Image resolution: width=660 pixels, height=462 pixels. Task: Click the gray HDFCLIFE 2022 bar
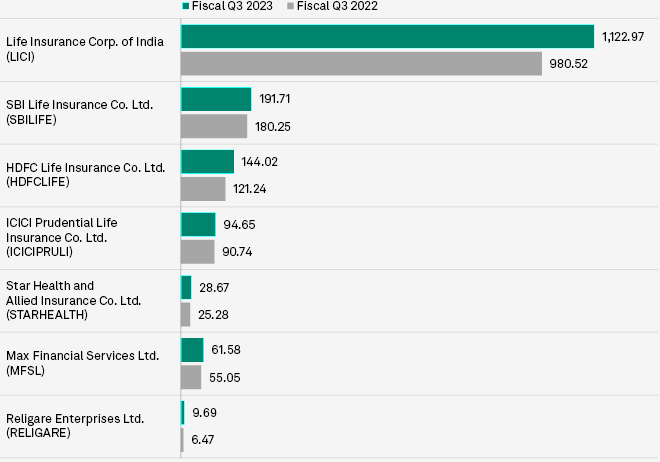[203, 189]
